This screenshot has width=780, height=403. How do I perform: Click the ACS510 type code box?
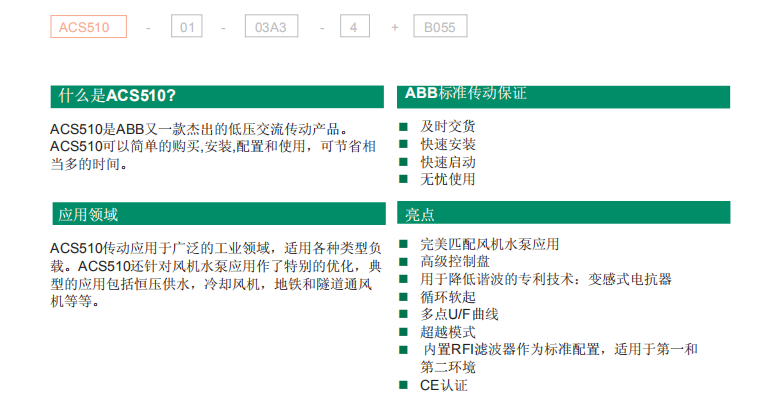point(89,26)
